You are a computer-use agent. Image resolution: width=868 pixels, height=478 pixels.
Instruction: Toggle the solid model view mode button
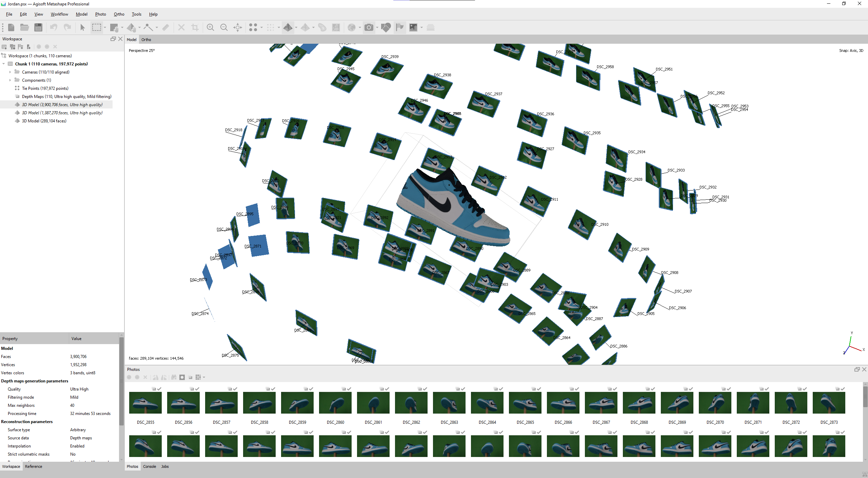point(288,27)
